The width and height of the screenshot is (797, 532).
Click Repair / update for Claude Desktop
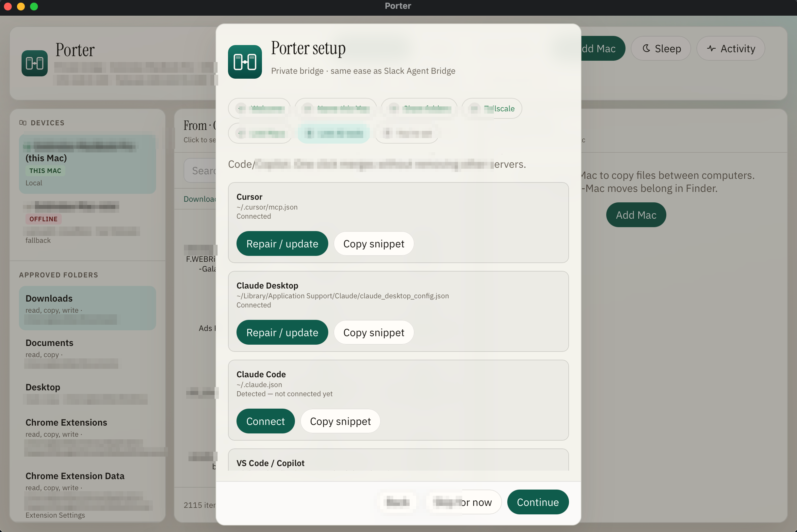tap(282, 332)
